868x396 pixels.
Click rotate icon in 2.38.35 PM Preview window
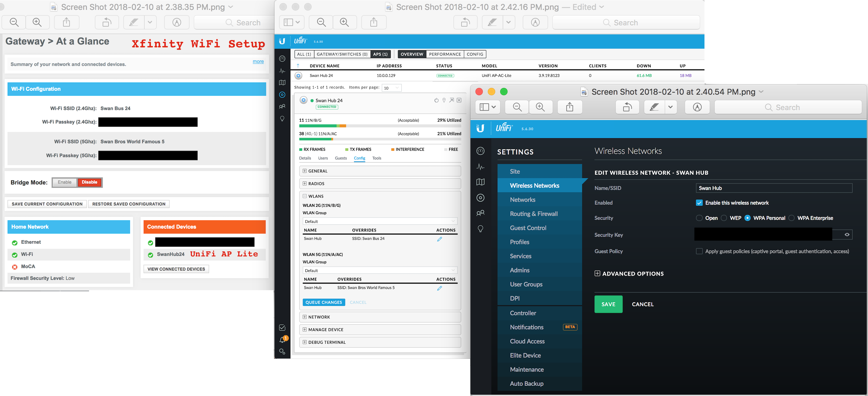[x=107, y=22]
